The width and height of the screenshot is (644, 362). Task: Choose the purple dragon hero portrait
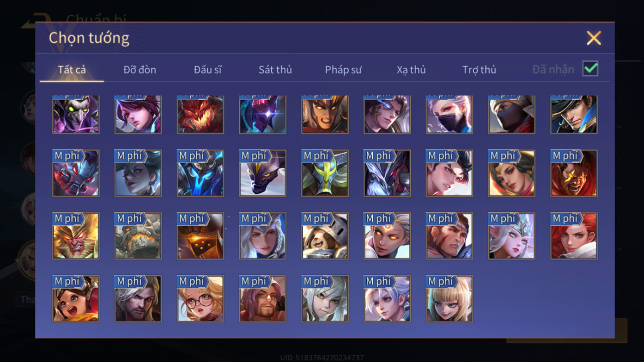[262, 173]
